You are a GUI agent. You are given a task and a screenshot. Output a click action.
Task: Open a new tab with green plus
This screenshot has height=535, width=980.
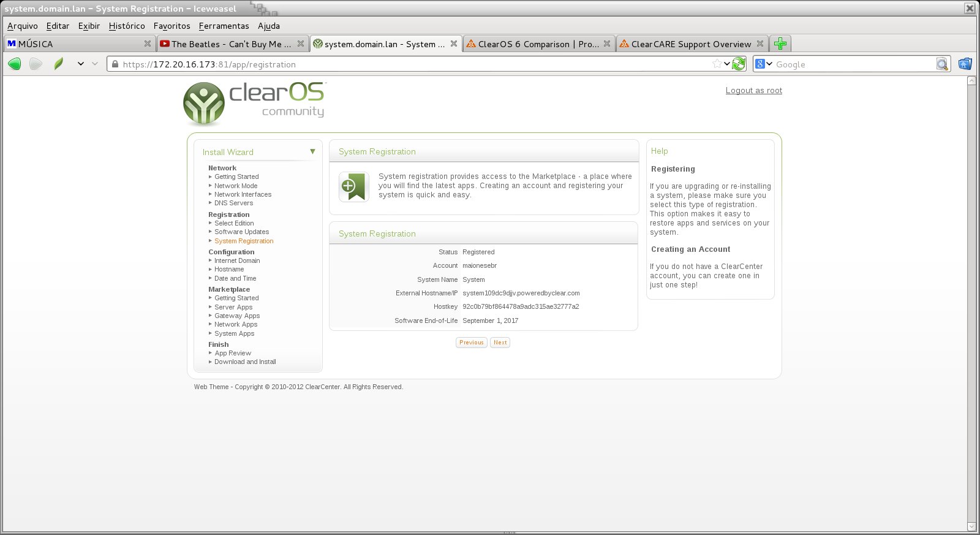tap(780, 44)
